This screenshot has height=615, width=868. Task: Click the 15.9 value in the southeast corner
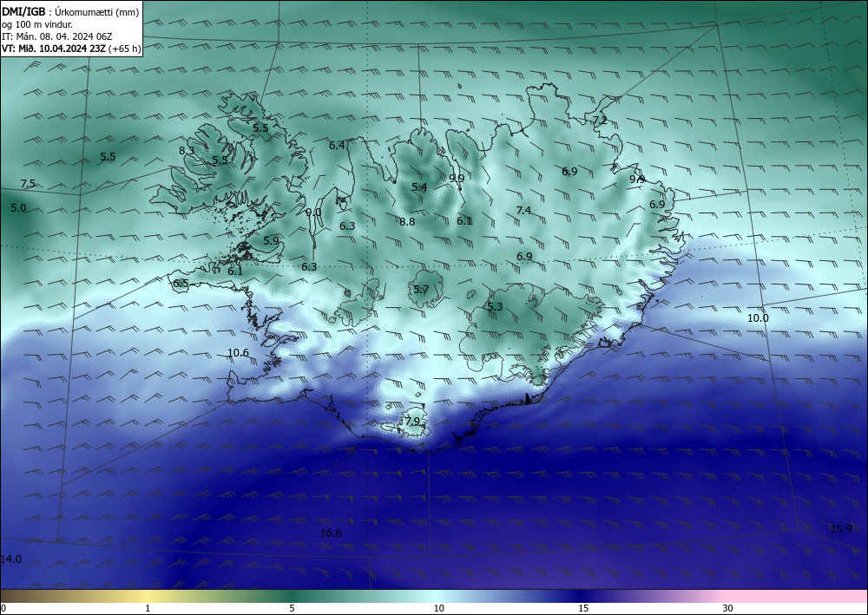841,529
